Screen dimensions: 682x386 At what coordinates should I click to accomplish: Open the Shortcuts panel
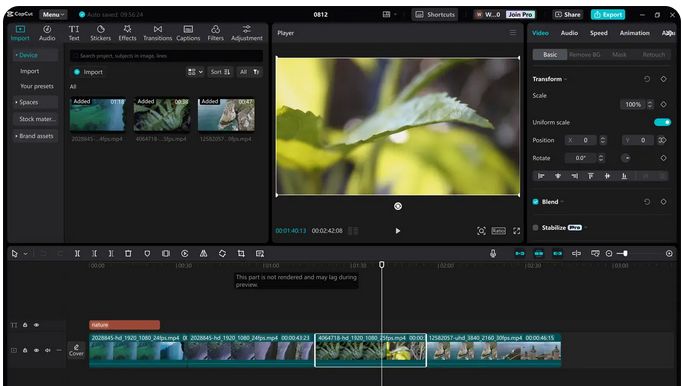(435, 14)
